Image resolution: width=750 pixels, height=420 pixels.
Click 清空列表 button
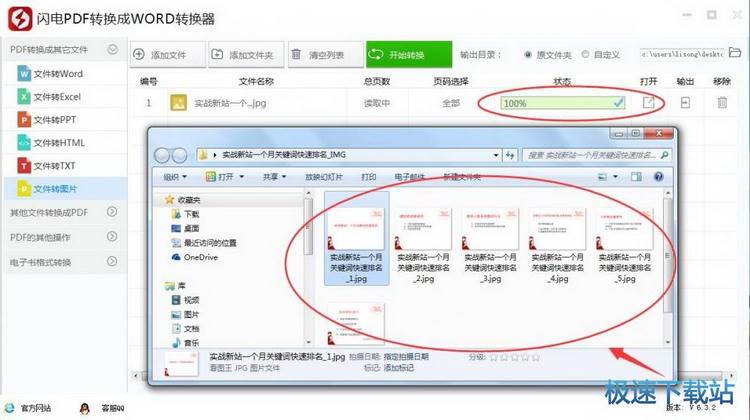click(325, 55)
